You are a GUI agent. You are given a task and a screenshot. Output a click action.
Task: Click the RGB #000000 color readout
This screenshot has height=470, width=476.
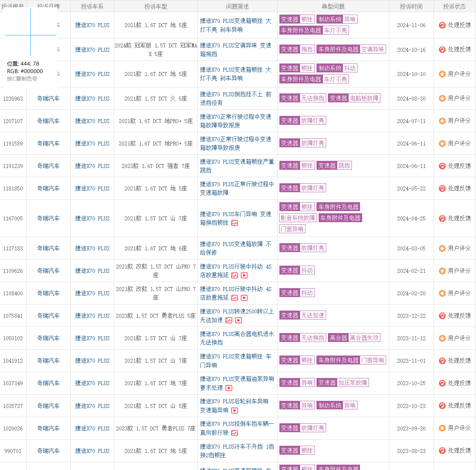click(x=25, y=71)
